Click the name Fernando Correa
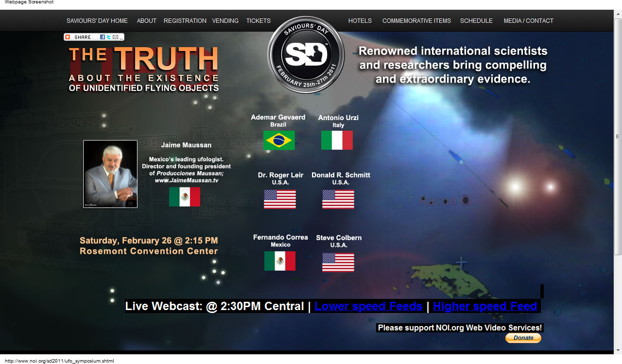 point(280,237)
